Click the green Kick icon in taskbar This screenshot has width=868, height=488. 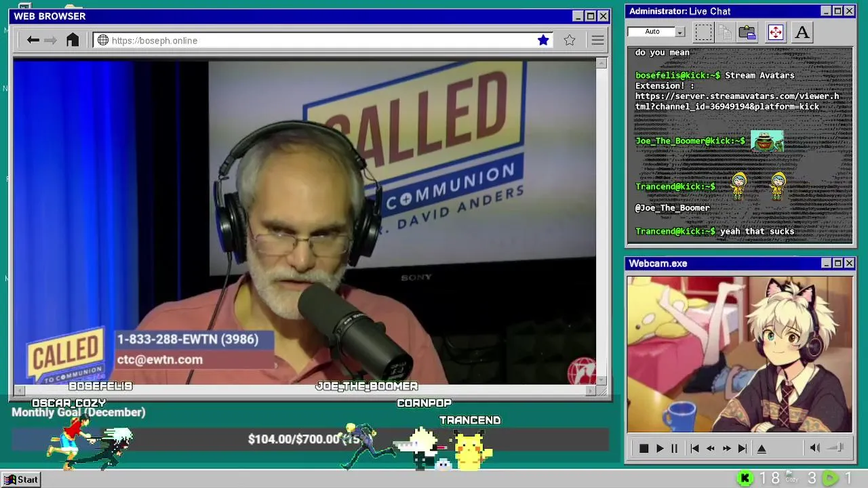(745, 479)
